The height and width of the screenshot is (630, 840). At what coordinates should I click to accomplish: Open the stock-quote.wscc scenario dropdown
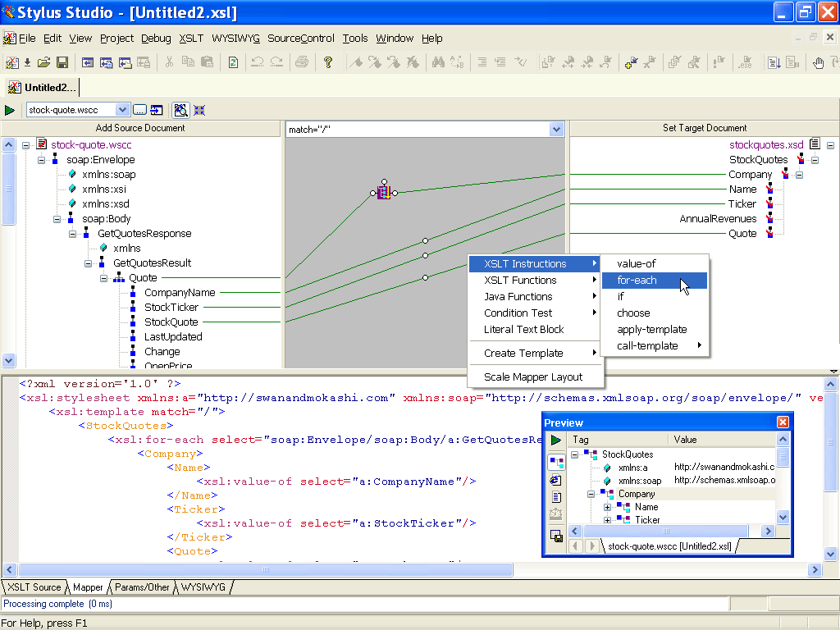[122, 110]
